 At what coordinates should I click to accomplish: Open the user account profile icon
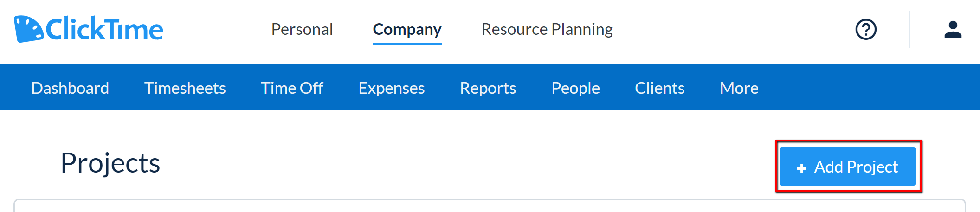[x=953, y=29]
